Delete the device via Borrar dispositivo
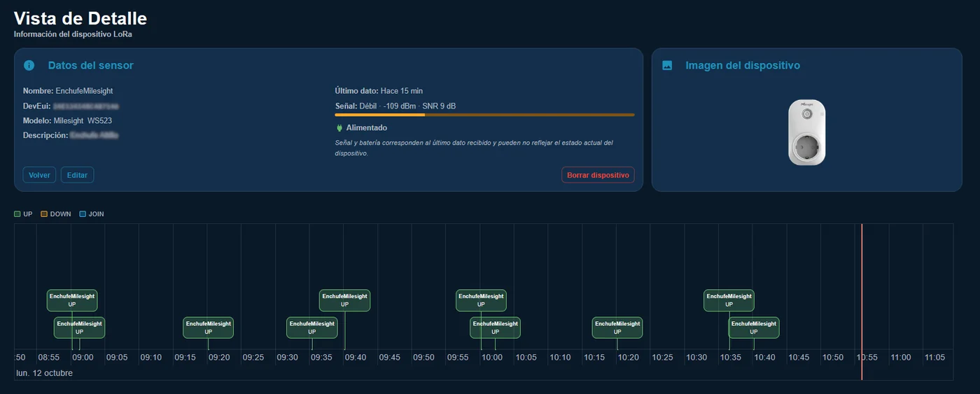 598,175
